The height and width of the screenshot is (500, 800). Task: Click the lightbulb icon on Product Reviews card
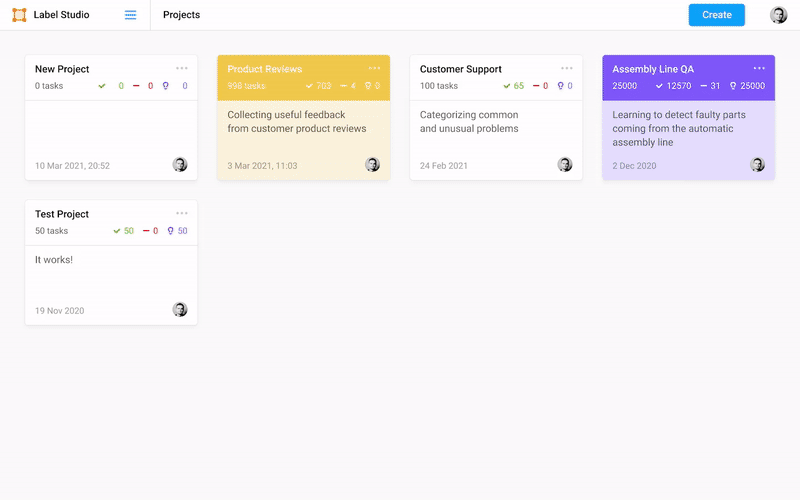click(x=368, y=86)
